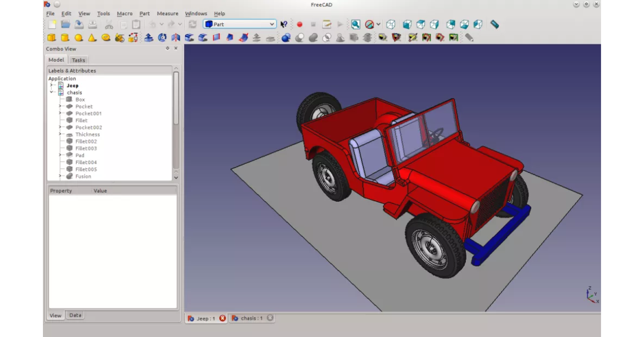The image size is (644, 337).
Task: Select the Box item in the tree
Action: (80, 99)
